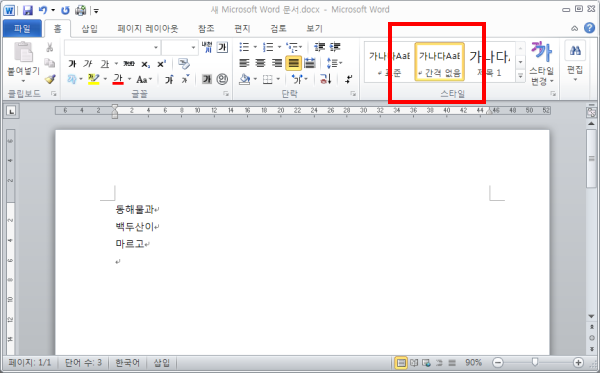Switch to the 참조 tab

206,29
